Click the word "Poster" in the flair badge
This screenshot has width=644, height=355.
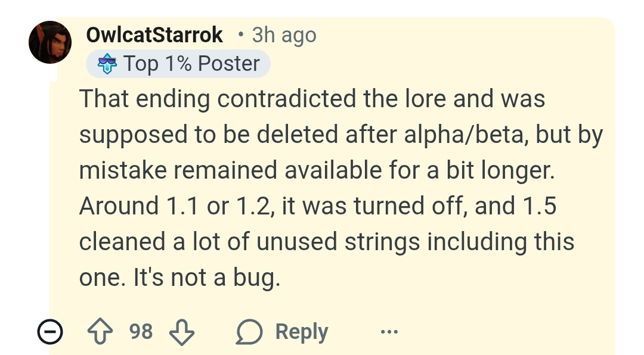pos(229,64)
